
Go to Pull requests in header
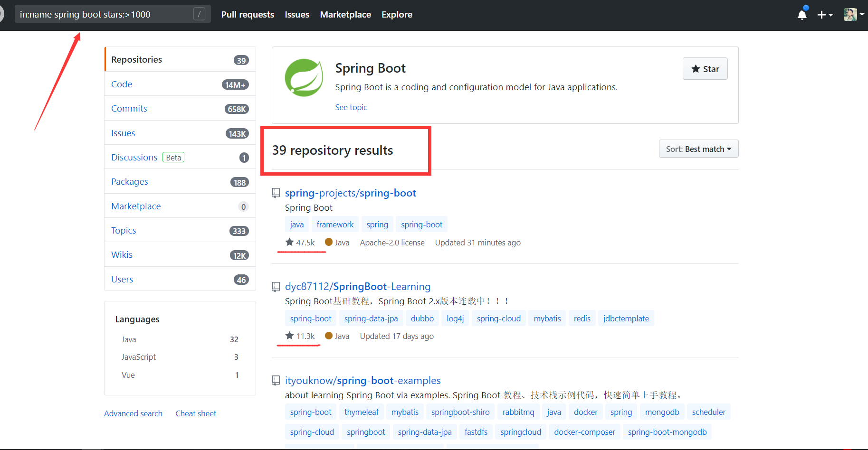[x=248, y=15]
